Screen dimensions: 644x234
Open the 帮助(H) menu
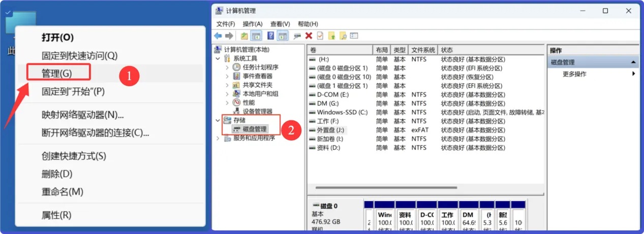coord(308,24)
